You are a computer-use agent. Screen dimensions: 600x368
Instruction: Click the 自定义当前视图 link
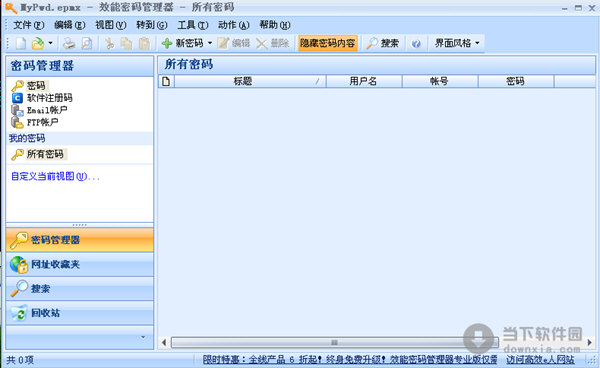(x=55, y=176)
